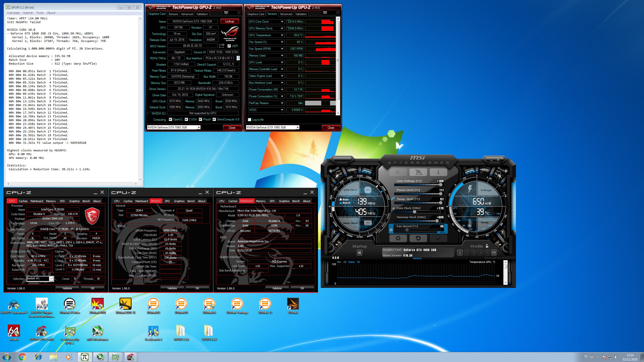
Task: Click the GPU-Z share BIOS icon
Action: tap(222, 46)
